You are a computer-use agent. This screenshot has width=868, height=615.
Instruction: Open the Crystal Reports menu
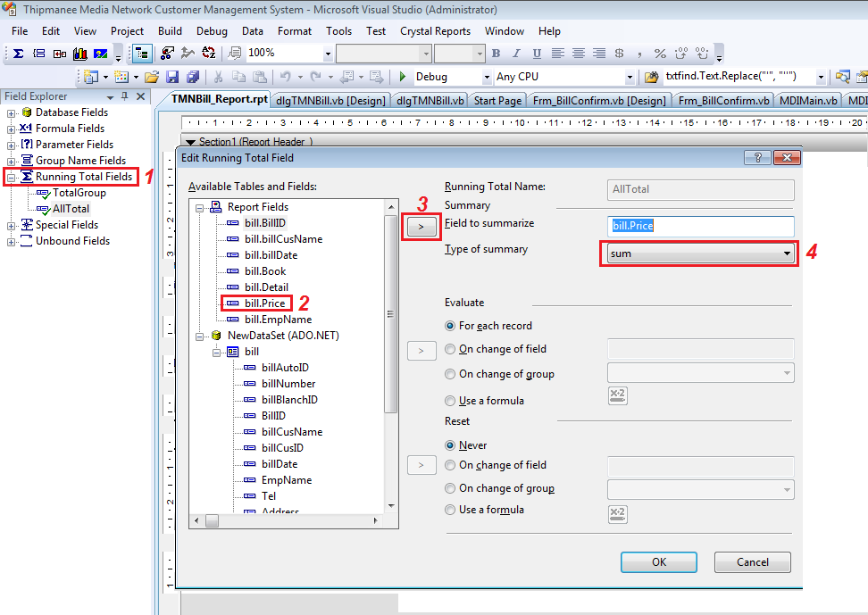click(435, 31)
